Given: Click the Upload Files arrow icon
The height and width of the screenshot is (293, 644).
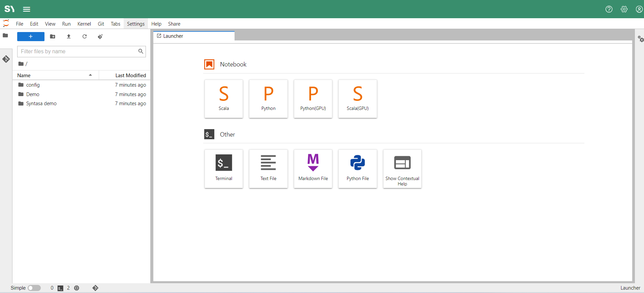Looking at the screenshot, I should [x=69, y=36].
